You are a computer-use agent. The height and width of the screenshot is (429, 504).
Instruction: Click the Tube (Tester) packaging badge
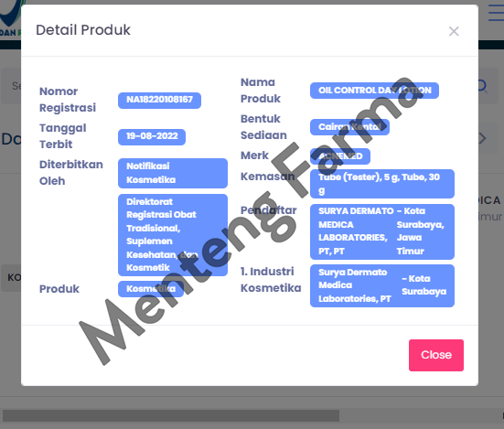382,184
